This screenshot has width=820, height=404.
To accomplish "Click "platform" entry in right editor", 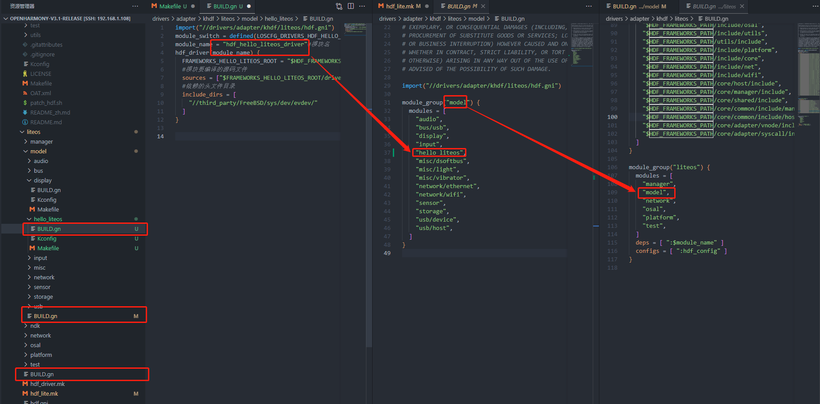I will [661, 217].
